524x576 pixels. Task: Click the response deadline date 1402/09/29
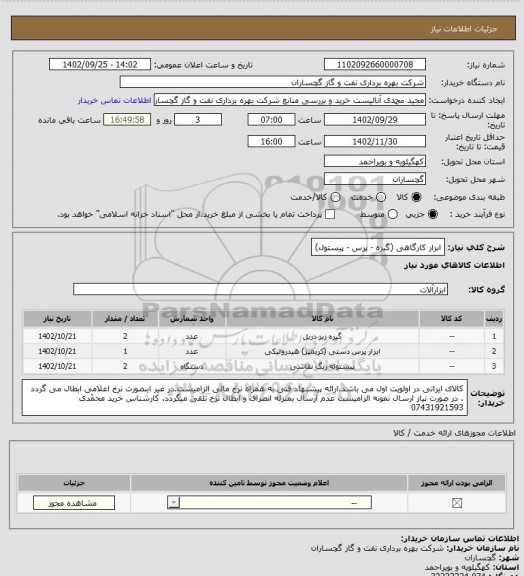click(375, 119)
